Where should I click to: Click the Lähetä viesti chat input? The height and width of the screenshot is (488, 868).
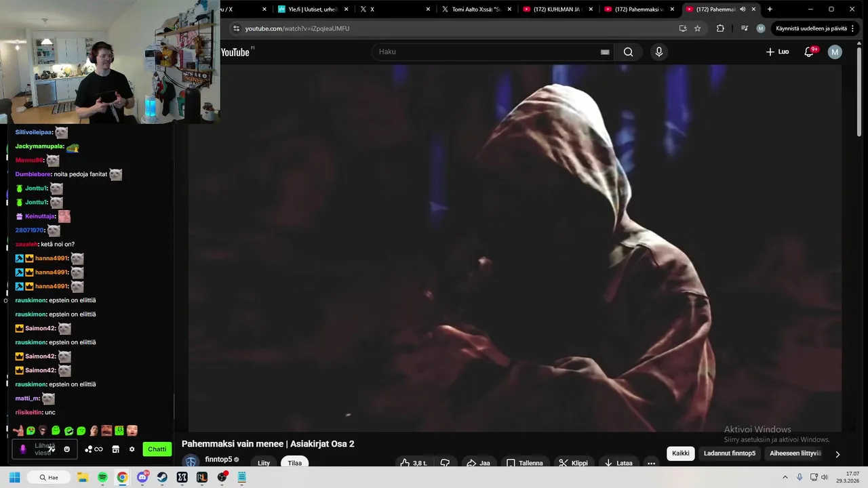(43, 449)
